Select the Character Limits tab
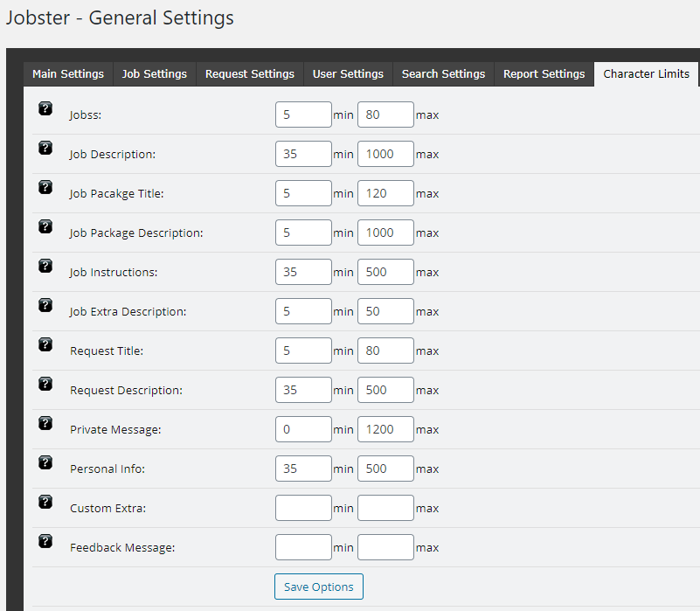Image resolution: width=700 pixels, height=611 pixels. (x=646, y=74)
